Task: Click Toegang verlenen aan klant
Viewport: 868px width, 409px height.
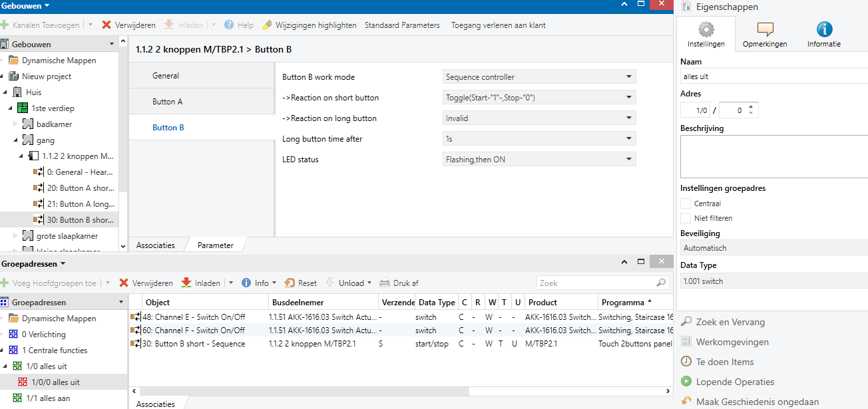Action: pos(498,25)
